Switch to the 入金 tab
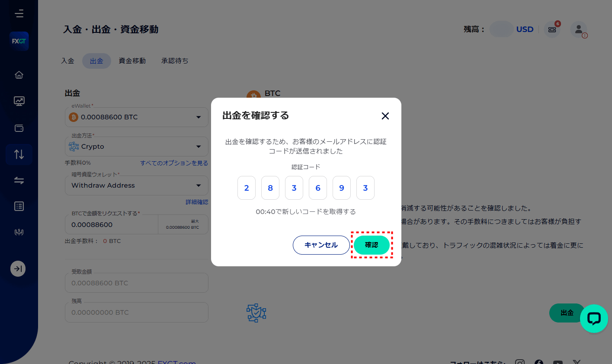This screenshot has width=612, height=364. tap(68, 61)
